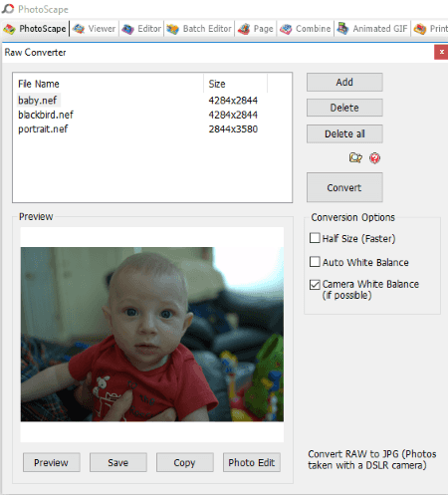Click the PhotoScape logo in title bar

8,9
